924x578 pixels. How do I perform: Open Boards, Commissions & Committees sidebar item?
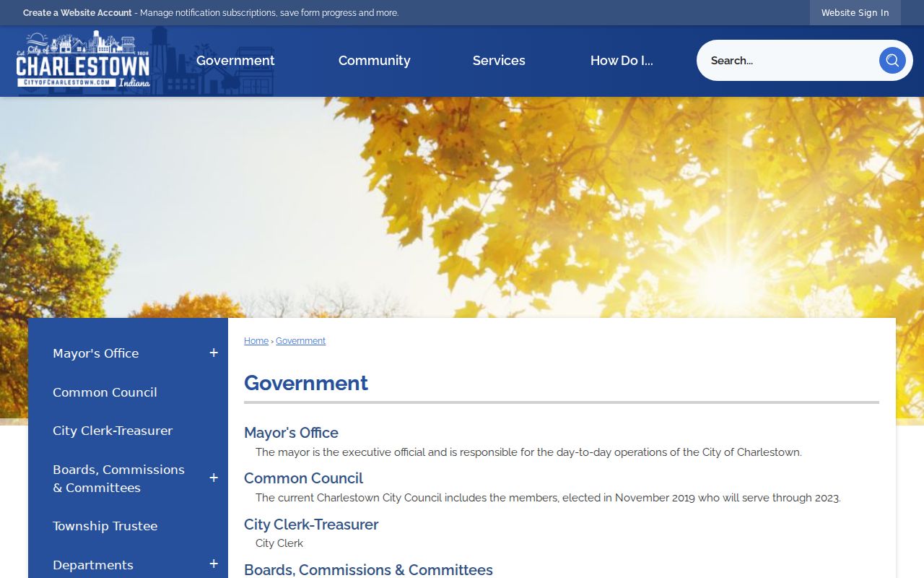(119, 478)
